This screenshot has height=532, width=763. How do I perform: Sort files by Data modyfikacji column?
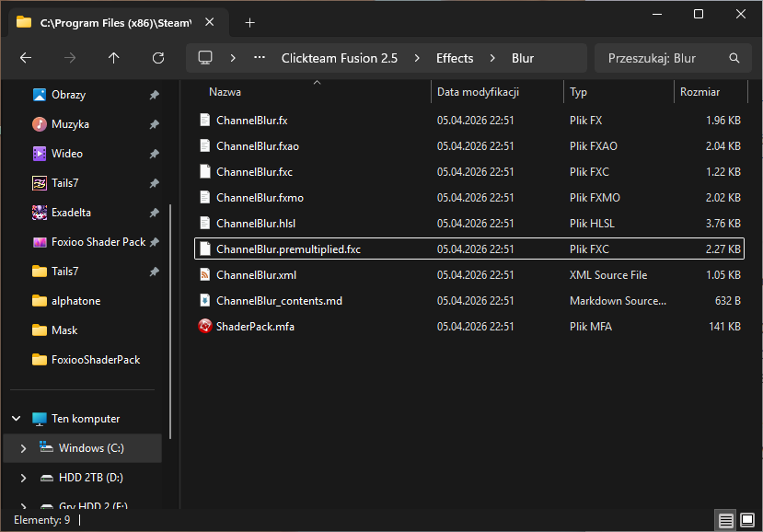click(479, 92)
